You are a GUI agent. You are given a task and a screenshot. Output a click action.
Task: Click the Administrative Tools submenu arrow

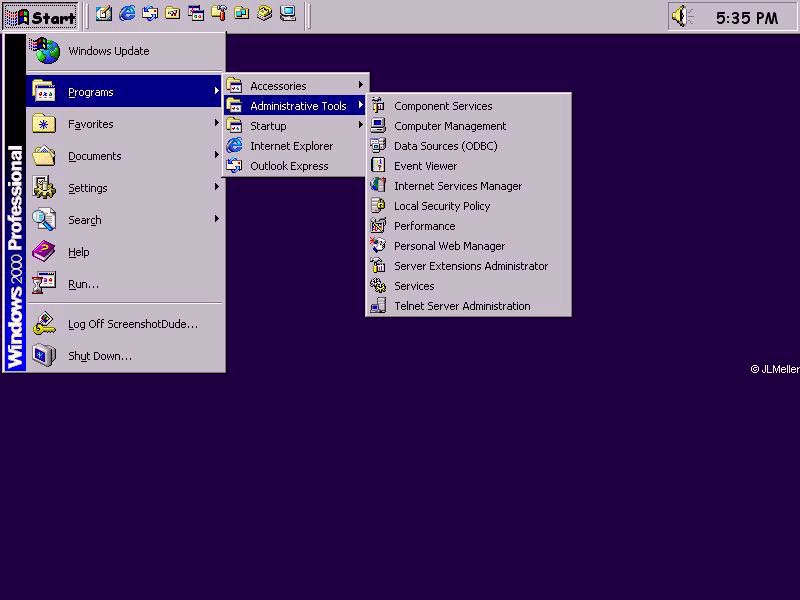coord(361,105)
